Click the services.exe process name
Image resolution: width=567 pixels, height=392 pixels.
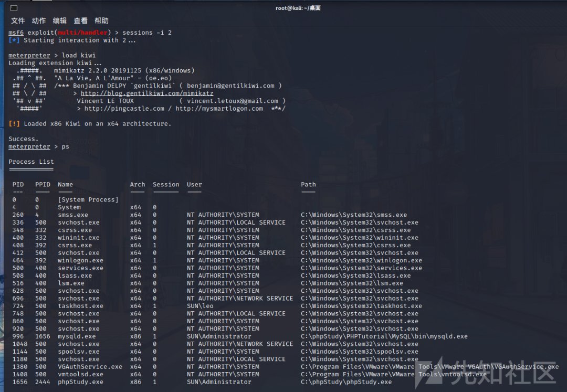tap(81, 268)
